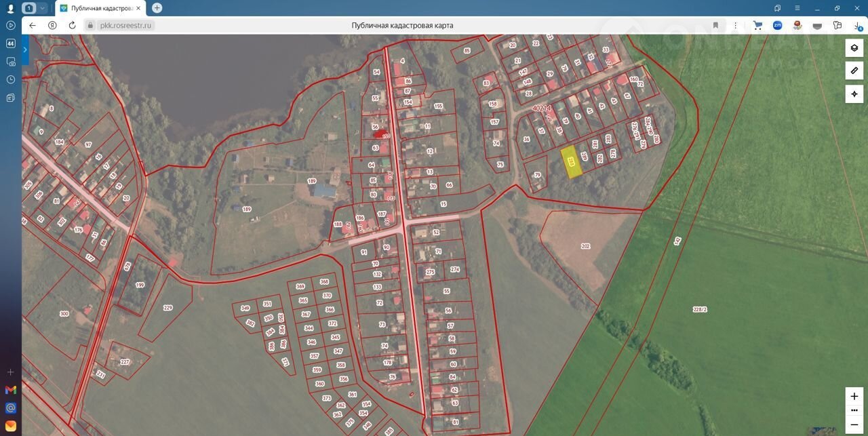The width and height of the screenshot is (868, 436).
Task: Open the screenshot tool in sidebar
Action: [x=10, y=62]
